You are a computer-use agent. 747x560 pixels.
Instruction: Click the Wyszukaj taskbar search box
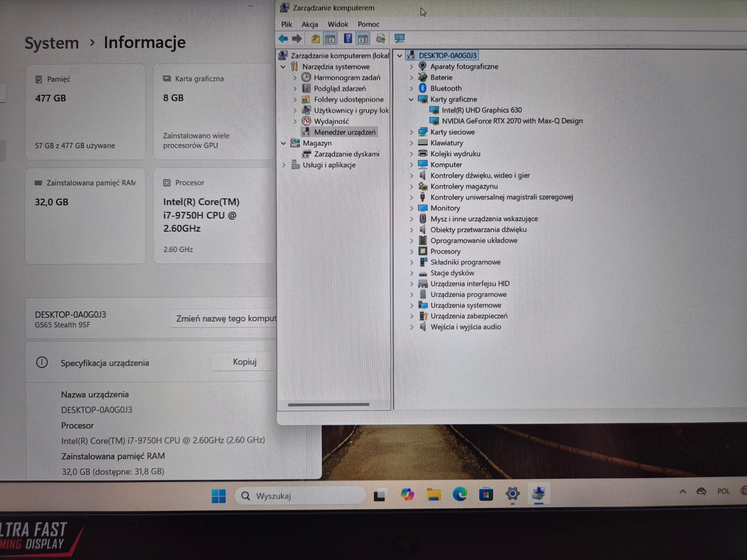[x=300, y=496]
